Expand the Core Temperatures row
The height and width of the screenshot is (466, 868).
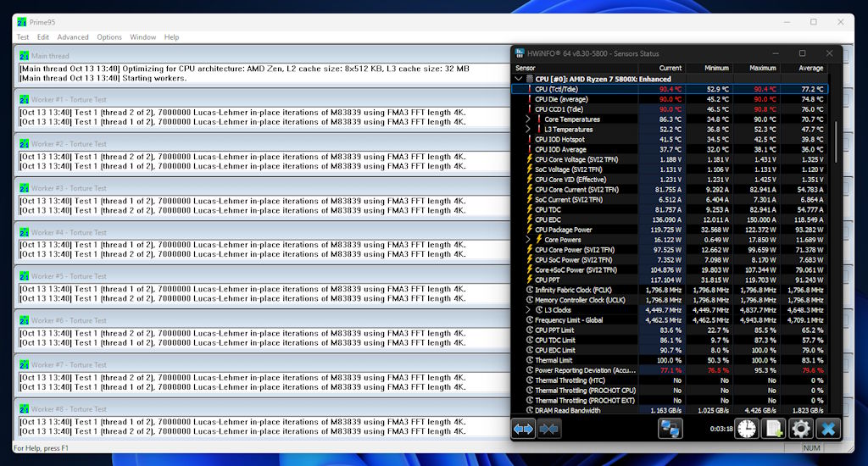528,119
